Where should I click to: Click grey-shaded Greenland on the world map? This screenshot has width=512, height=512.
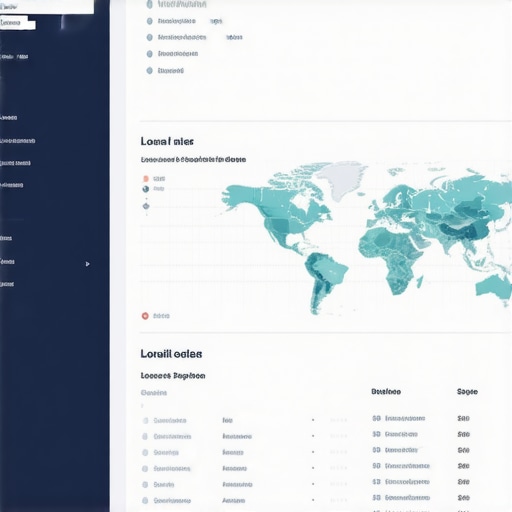coord(342,180)
